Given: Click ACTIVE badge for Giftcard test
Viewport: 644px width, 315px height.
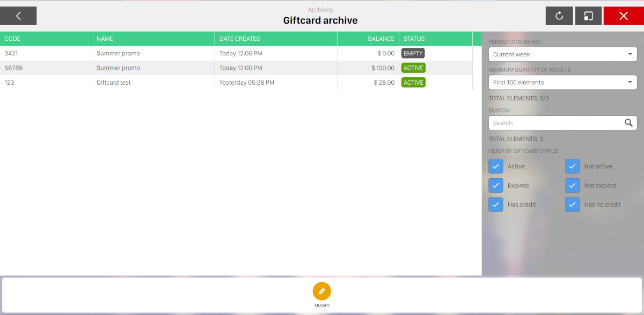Looking at the screenshot, I should coord(413,83).
